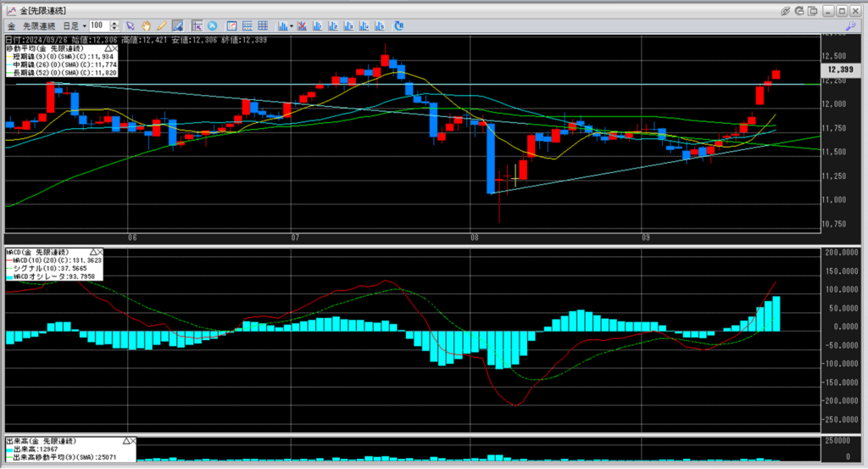This screenshot has height=469, width=868.
Task: Click the 短期線(9) legend entry
Action: [60, 57]
